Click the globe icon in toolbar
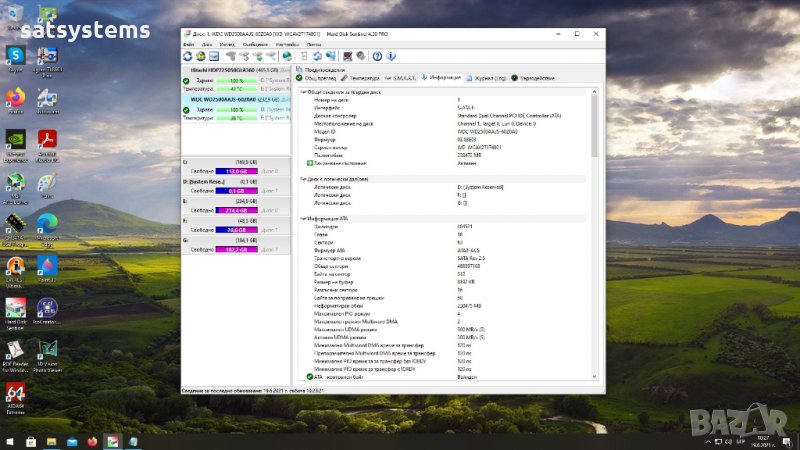This screenshot has height=450, width=800. pos(286,56)
